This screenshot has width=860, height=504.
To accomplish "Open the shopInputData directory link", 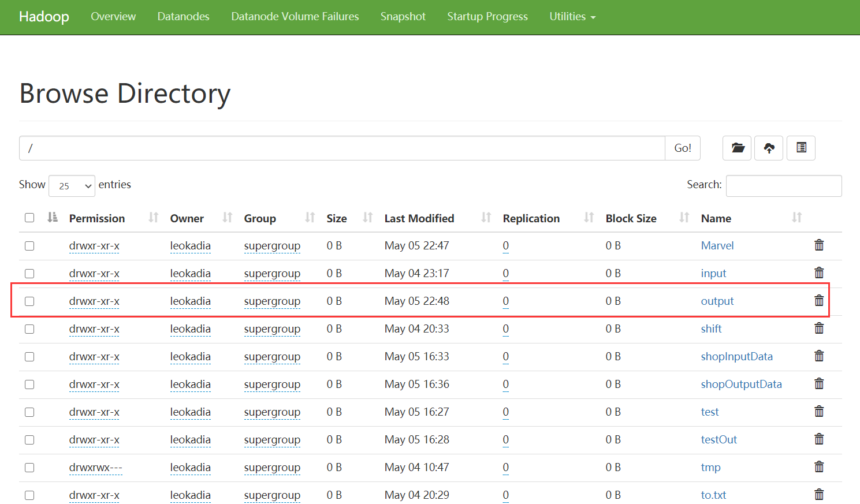I will click(737, 356).
